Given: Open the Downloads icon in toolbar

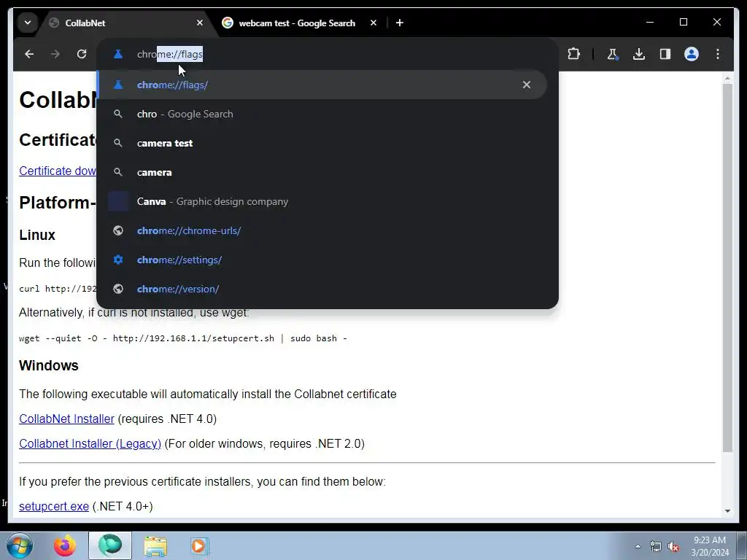Looking at the screenshot, I should pyautogui.click(x=639, y=54).
